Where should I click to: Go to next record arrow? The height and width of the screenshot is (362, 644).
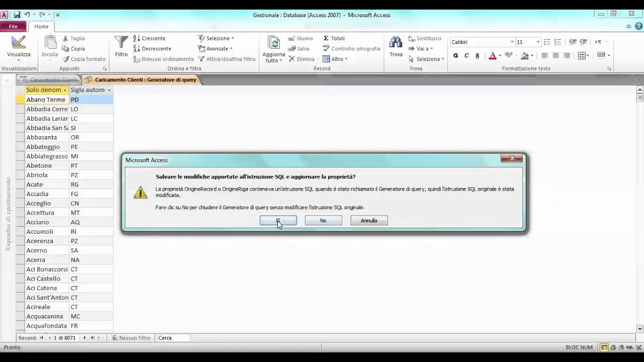pos(85,338)
